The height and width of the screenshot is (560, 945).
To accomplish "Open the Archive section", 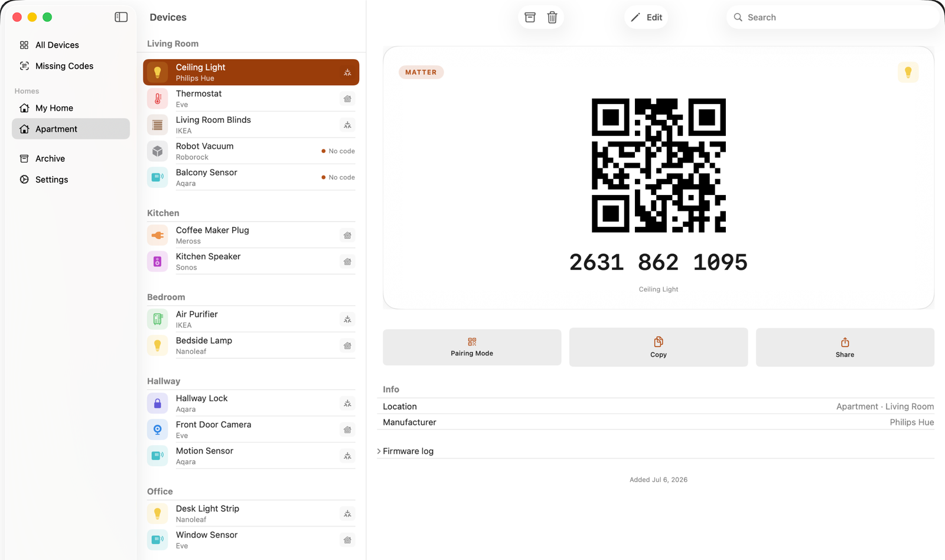I will 71,158.
